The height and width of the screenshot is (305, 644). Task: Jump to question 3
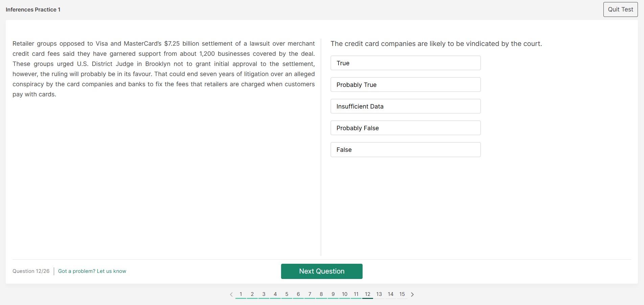[264, 294]
